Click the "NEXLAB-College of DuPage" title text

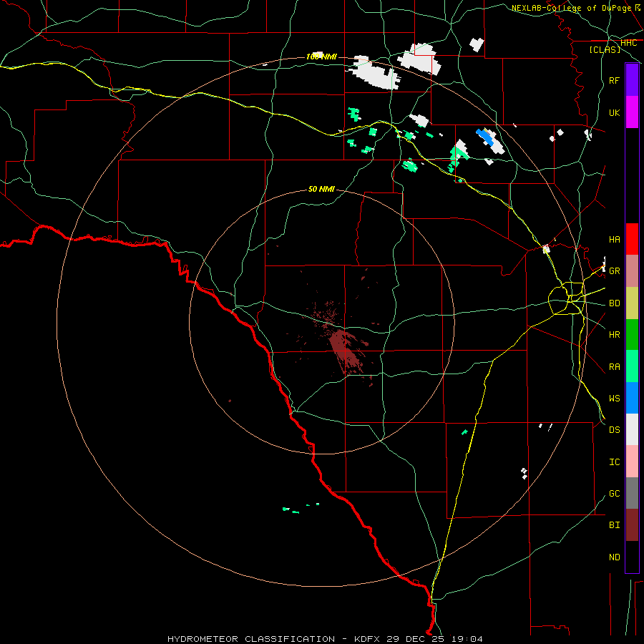[x=571, y=8]
